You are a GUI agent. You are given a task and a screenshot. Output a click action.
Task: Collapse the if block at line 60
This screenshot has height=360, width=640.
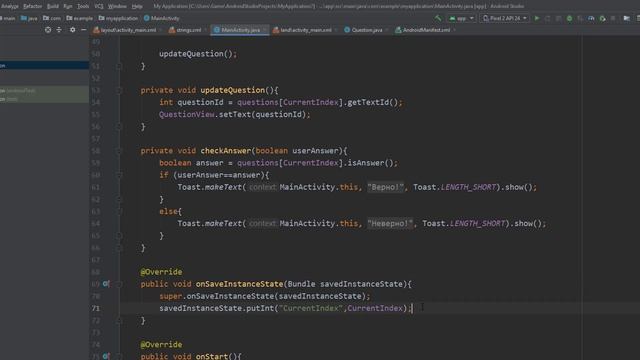(119, 175)
